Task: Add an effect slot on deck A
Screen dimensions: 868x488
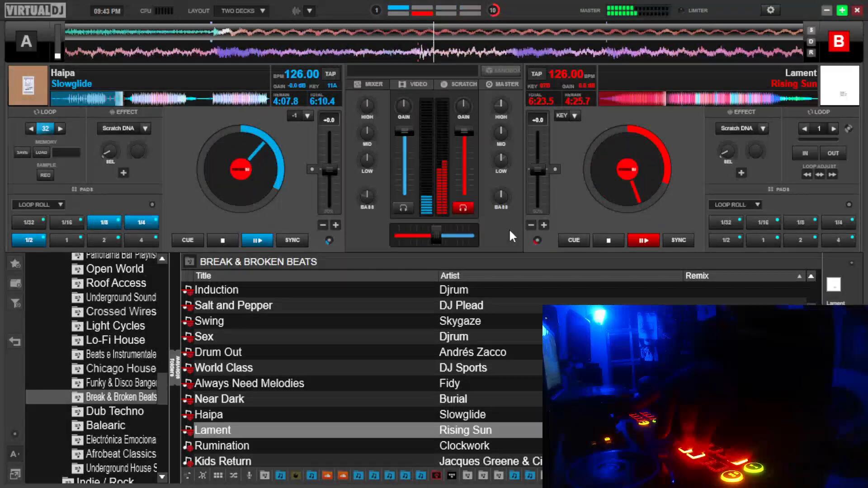Action: tap(123, 173)
